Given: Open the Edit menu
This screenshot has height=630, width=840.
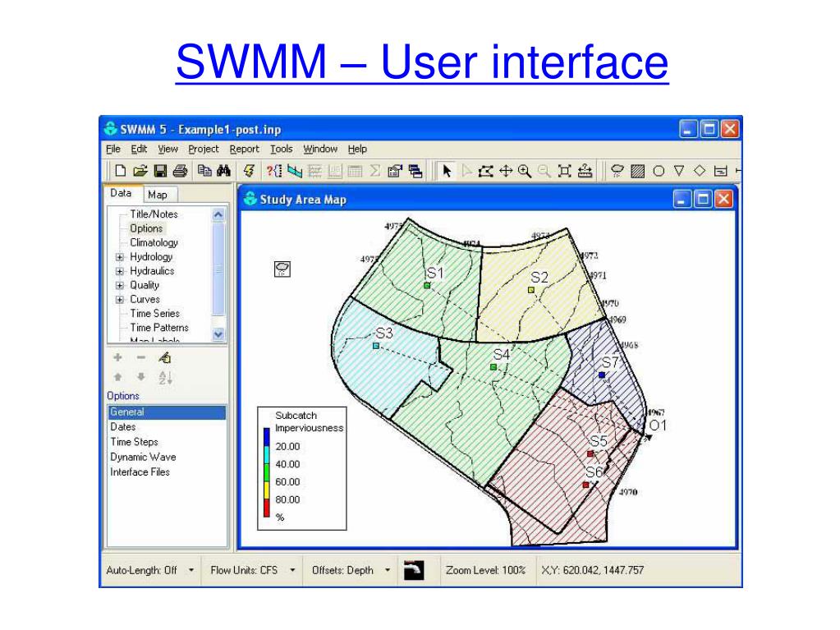Looking at the screenshot, I should click(139, 149).
